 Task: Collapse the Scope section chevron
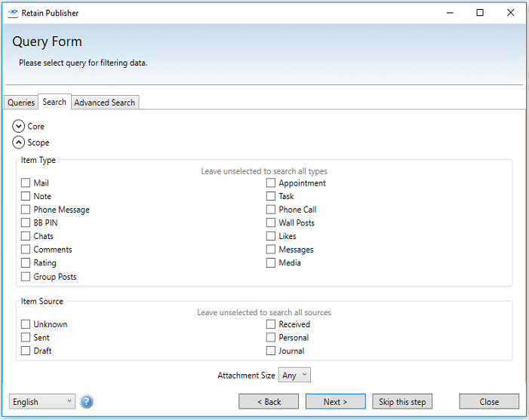click(18, 143)
